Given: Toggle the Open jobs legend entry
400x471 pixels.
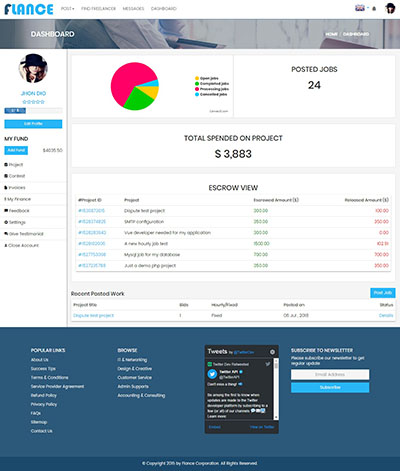Looking at the screenshot, I should [x=207, y=78].
